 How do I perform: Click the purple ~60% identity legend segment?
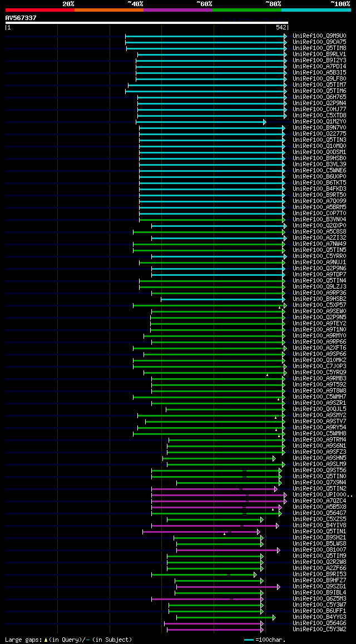click(178, 9)
